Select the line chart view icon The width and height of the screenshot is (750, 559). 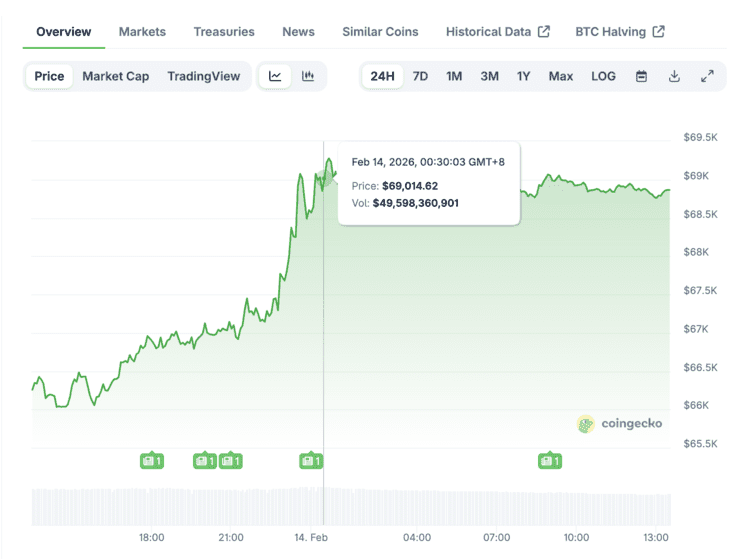click(x=275, y=76)
